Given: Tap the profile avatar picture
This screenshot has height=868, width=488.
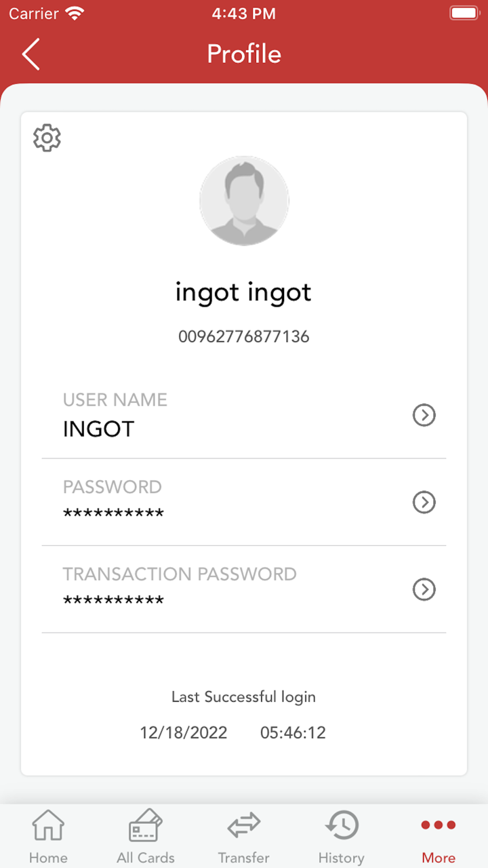Looking at the screenshot, I should 244,201.
